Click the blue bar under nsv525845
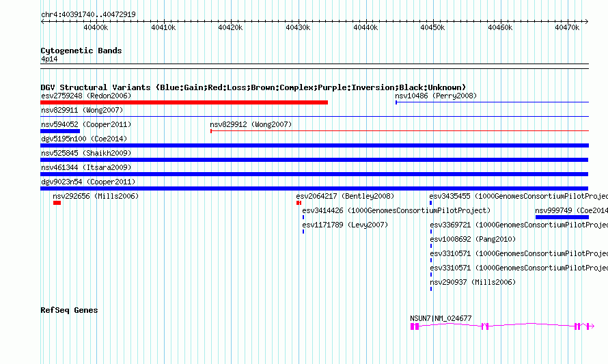The height and width of the screenshot is (364, 608). pos(314,160)
